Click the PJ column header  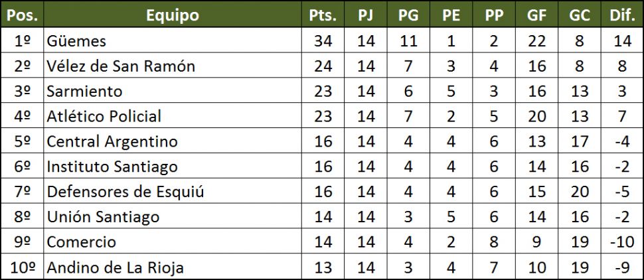pos(366,15)
